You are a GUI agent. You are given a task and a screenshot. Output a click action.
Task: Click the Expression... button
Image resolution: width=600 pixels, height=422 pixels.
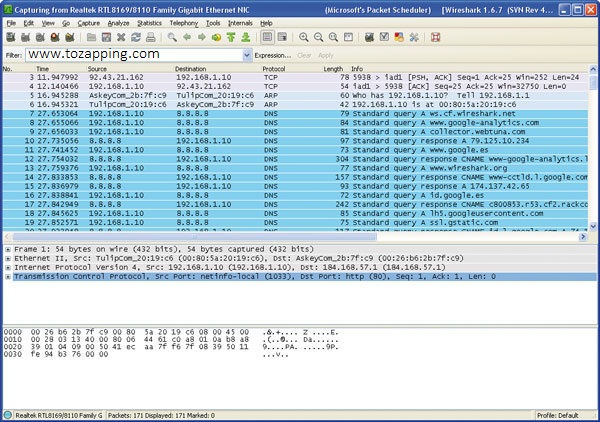[273, 55]
